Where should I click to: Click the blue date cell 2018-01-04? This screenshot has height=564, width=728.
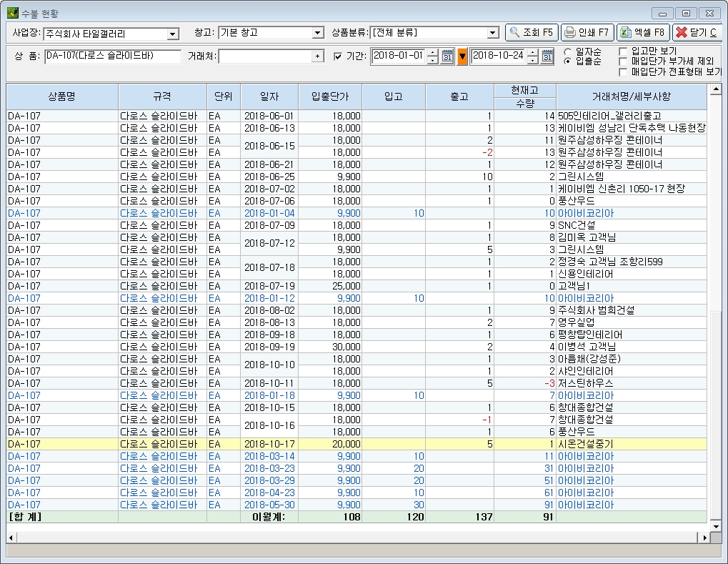point(270,213)
